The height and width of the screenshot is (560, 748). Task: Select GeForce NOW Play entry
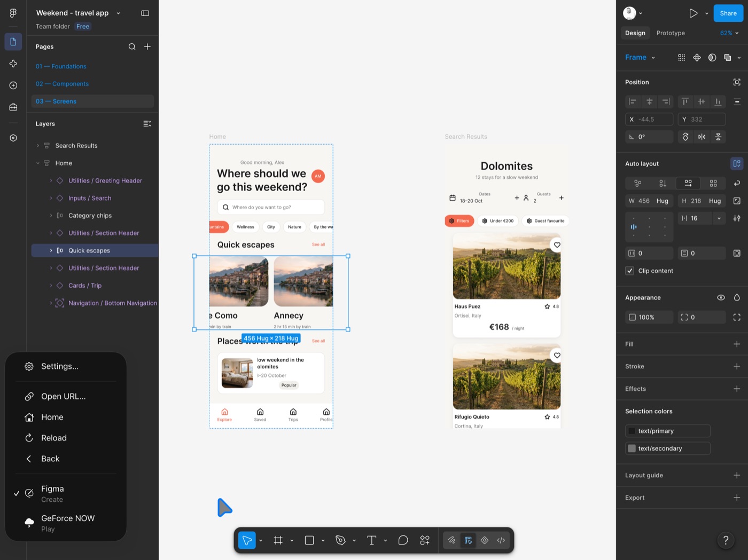(66, 523)
